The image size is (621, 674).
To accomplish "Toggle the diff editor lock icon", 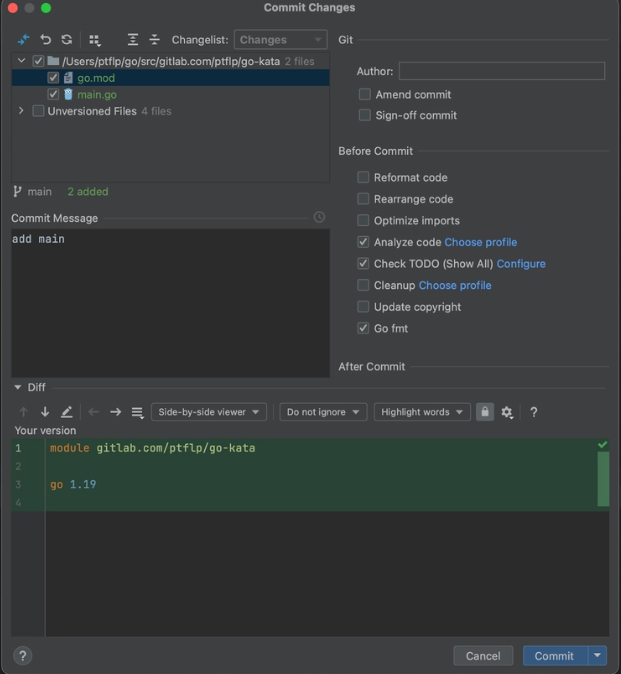I will click(485, 412).
